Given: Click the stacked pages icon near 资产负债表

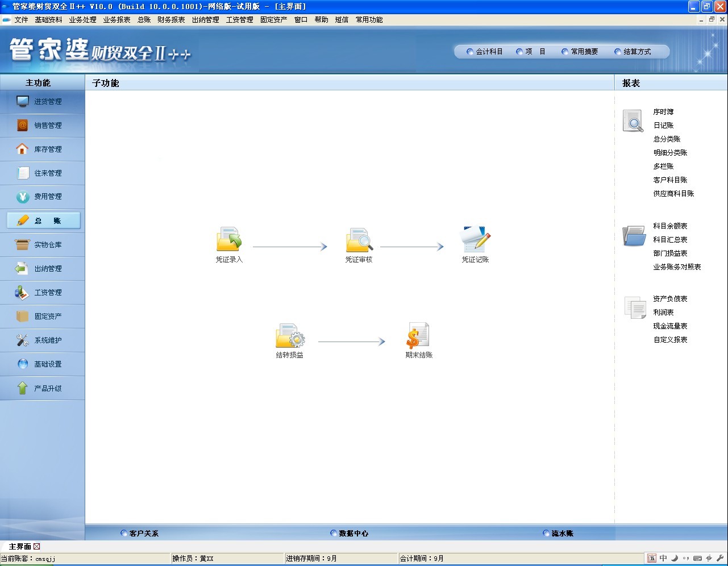Looking at the screenshot, I should pos(635,307).
